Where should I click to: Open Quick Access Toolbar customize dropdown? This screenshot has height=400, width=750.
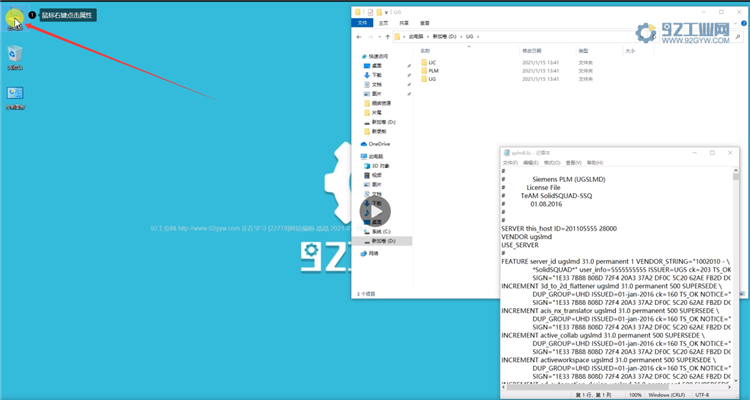386,12
